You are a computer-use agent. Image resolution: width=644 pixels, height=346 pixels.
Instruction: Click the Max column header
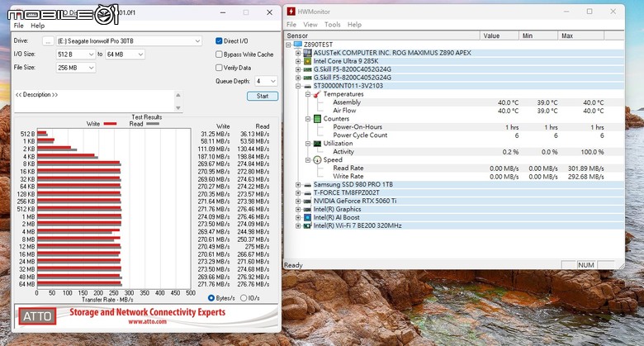coord(580,36)
